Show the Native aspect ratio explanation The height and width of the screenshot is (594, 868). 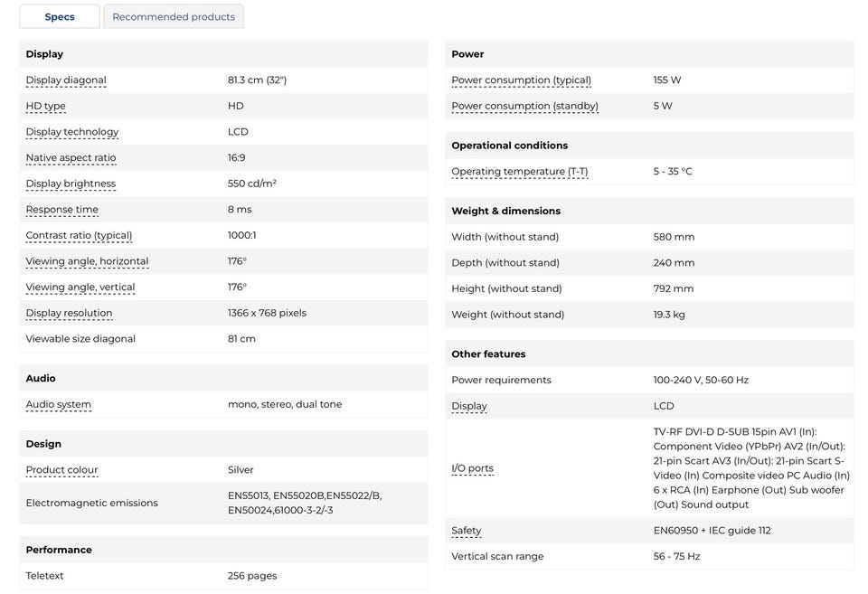71,158
